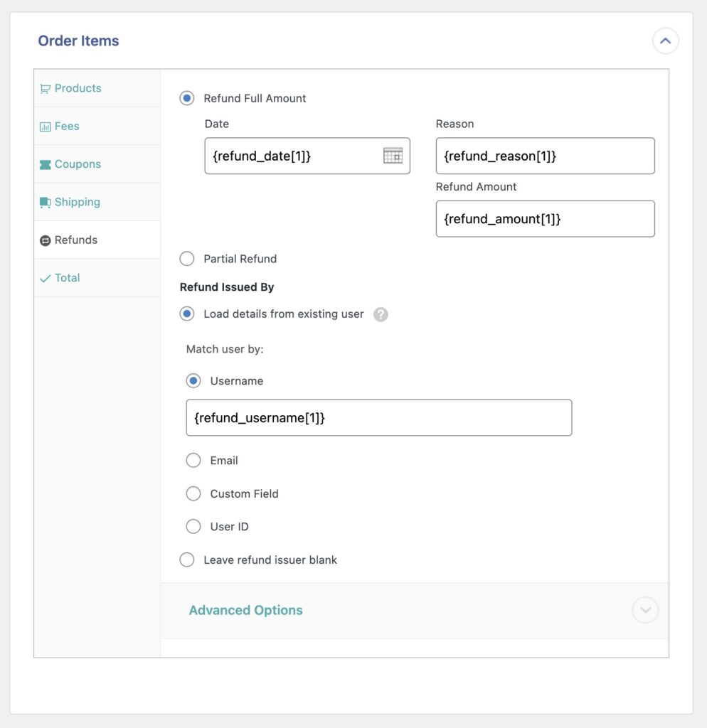Screen dimensions: 707x728
Task: Click the Advanced Options heading
Action: (245, 610)
